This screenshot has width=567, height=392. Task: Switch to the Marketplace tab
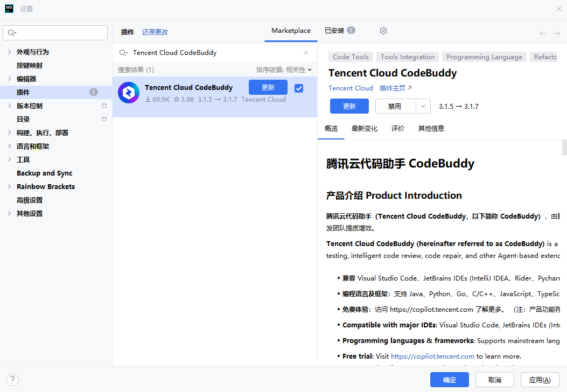tap(291, 31)
